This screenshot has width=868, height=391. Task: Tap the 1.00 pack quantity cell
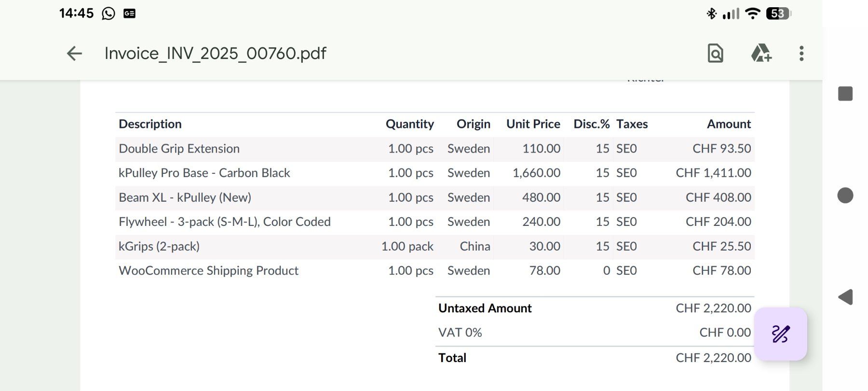click(407, 246)
